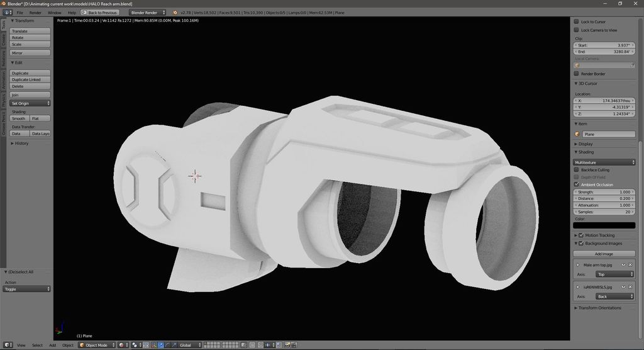Image resolution: width=644 pixels, height=350 pixels.
Task: Click the local camera eyedropper icon
Action: [632, 65]
